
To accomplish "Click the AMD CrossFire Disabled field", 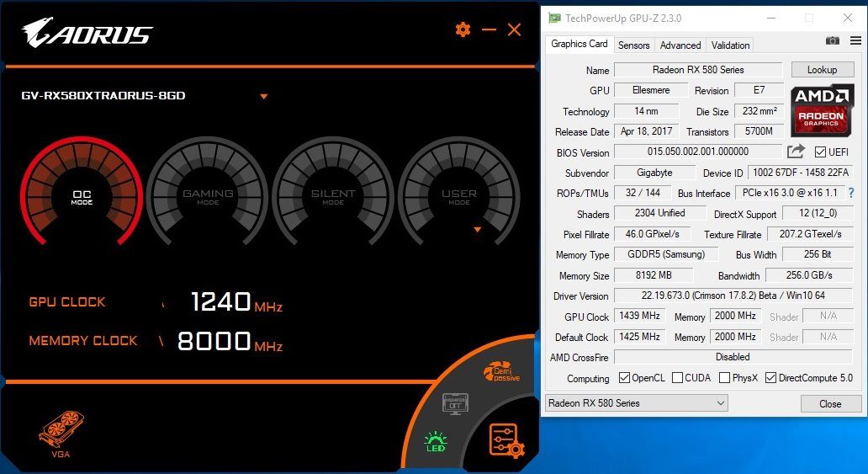I will 733,357.
